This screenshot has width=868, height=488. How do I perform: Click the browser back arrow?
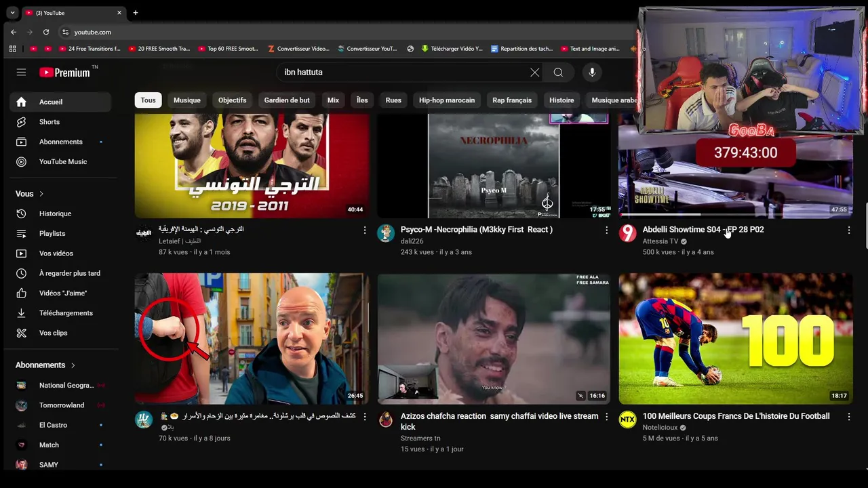(x=14, y=32)
